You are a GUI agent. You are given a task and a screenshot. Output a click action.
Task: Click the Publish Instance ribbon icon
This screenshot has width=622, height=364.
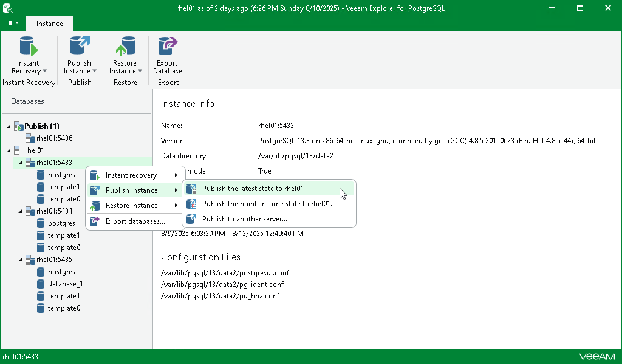pyautogui.click(x=80, y=46)
